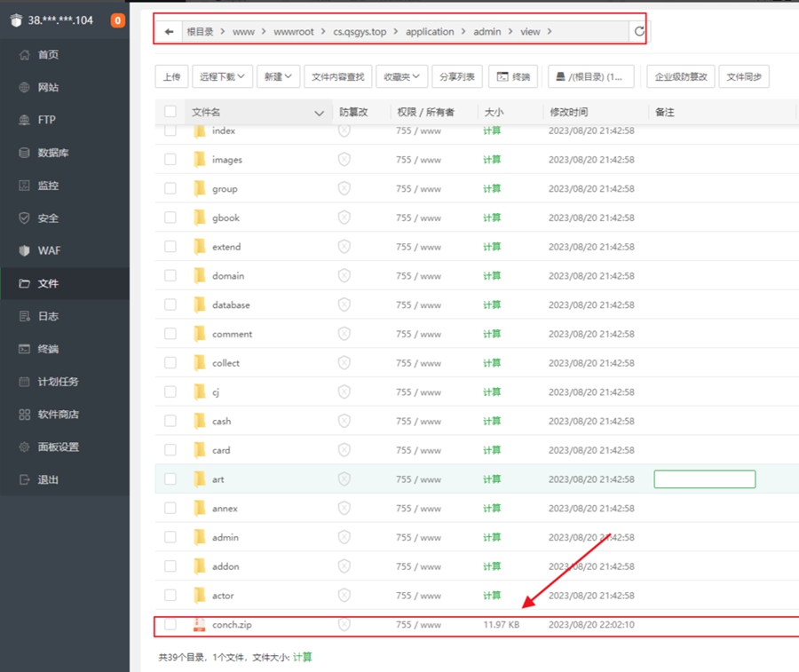Open the 新建 dropdown menu
This screenshot has height=672, width=799.
click(x=278, y=77)
